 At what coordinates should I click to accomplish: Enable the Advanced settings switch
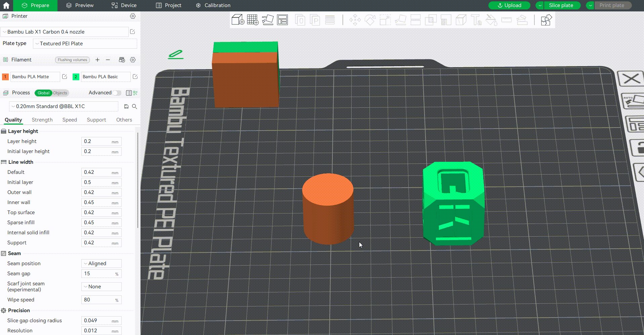[x=117, y=93]
